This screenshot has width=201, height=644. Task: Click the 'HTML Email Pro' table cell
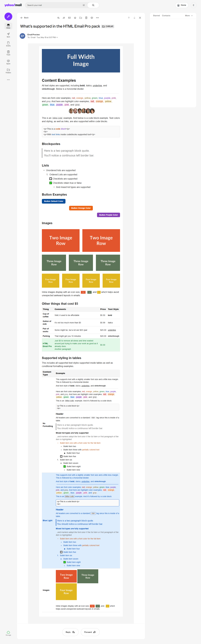48,345
